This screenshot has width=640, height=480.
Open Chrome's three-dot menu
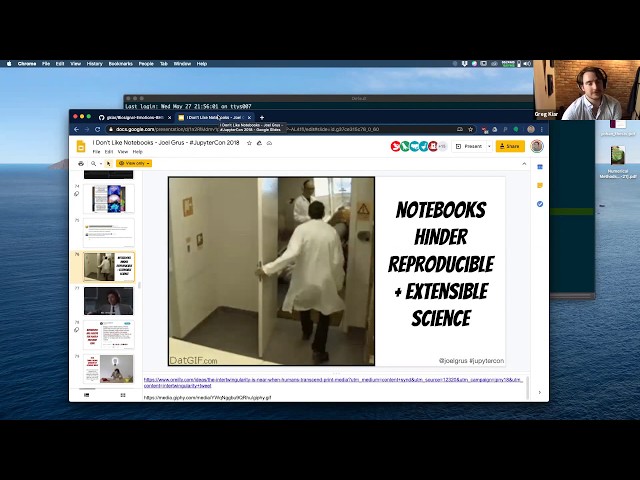(x=542, y=129)
